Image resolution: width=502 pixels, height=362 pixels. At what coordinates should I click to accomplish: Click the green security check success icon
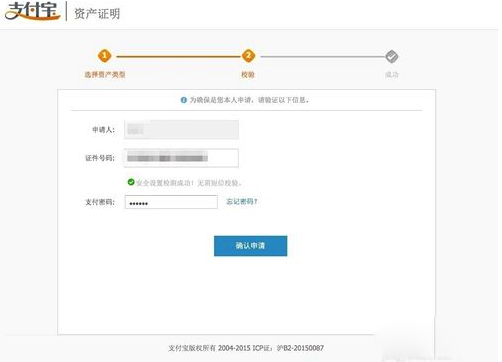coord(131,182)
